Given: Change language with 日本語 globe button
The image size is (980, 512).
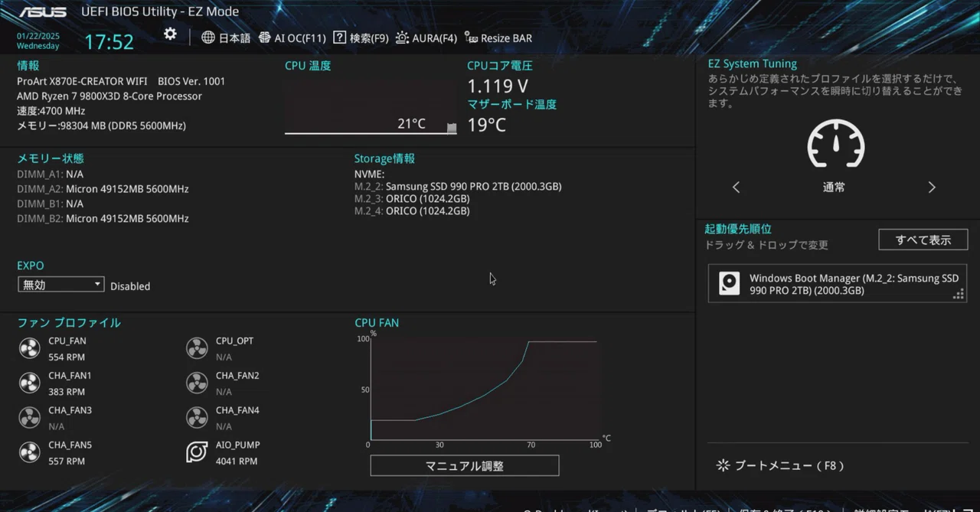Looking at the screenshot, I should click(x=226, y=38).
